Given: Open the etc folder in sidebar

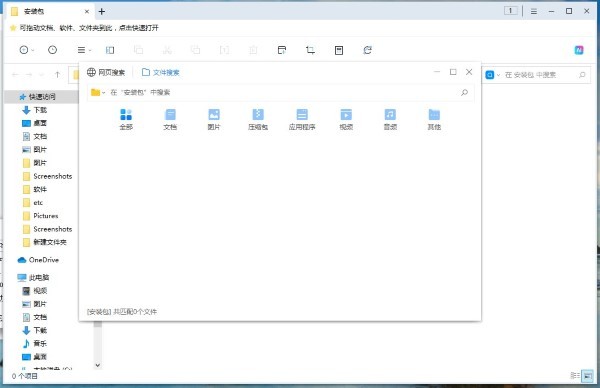Looking at the screenshot, I should (x=33, y=203).
